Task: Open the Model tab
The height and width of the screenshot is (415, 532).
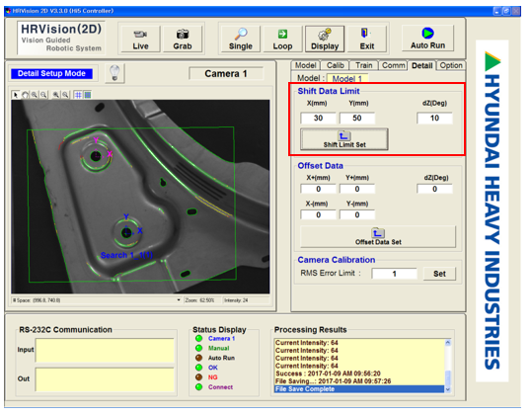Action: pyautogui.click(x=305, y=65)
